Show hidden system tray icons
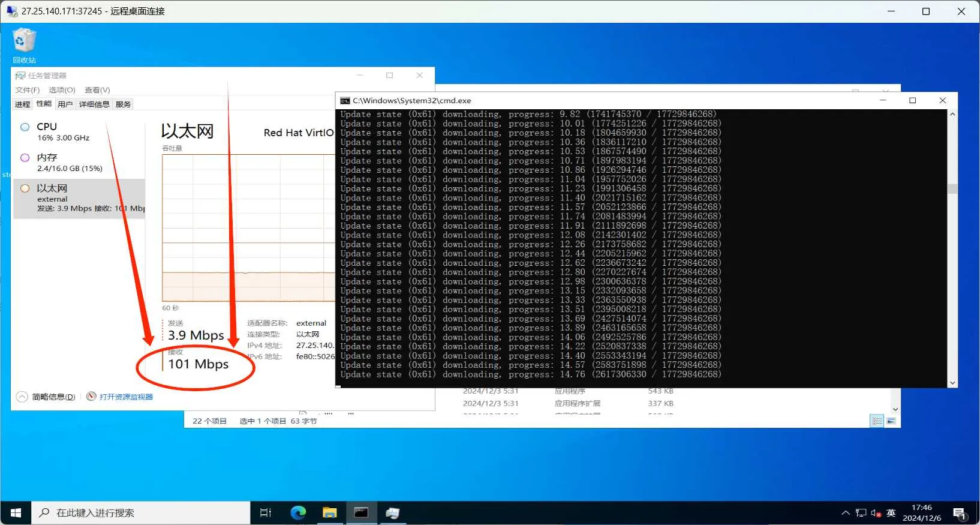 click(x=846, y=513)
